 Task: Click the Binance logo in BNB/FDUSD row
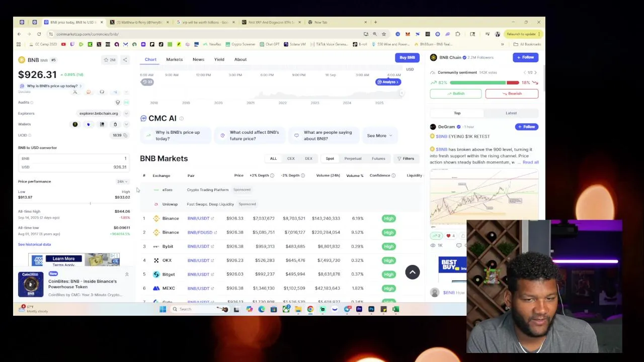tap(156, 232)
